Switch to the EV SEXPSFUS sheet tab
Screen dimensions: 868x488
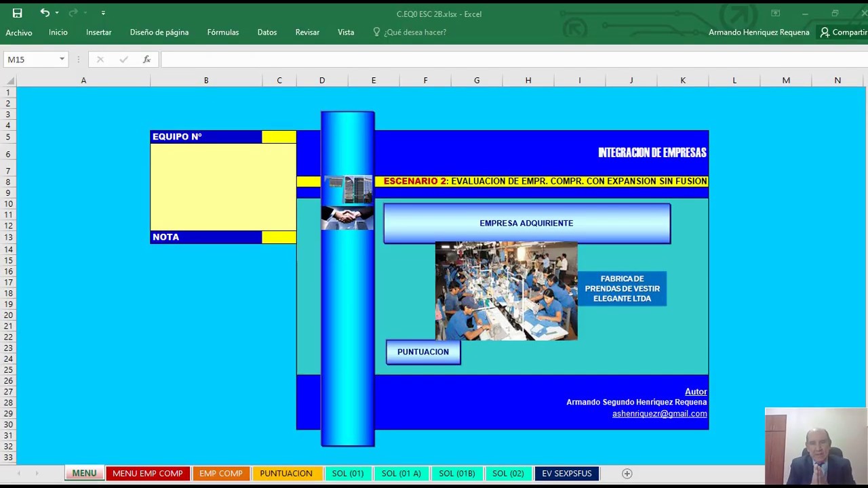point(566,473)
